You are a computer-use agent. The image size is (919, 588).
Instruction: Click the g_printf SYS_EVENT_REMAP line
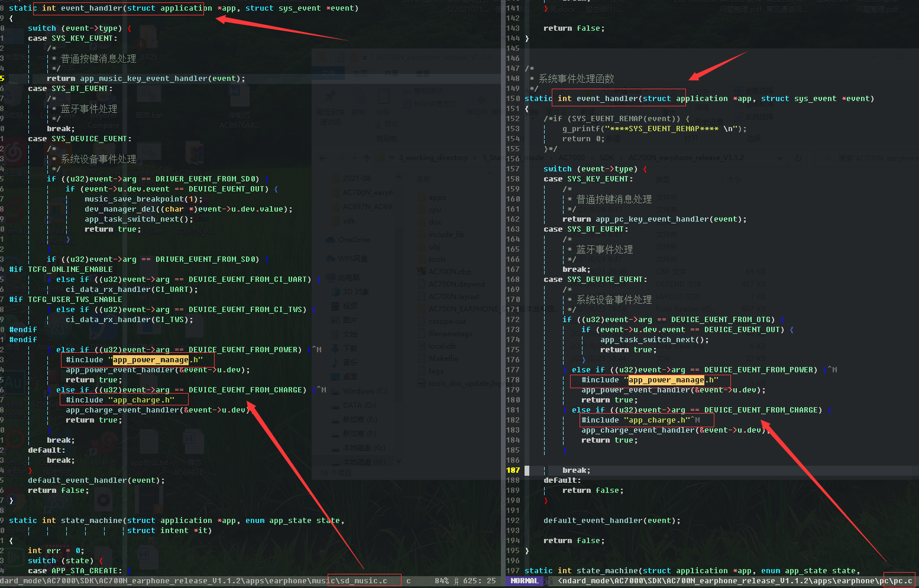point(655,129)
